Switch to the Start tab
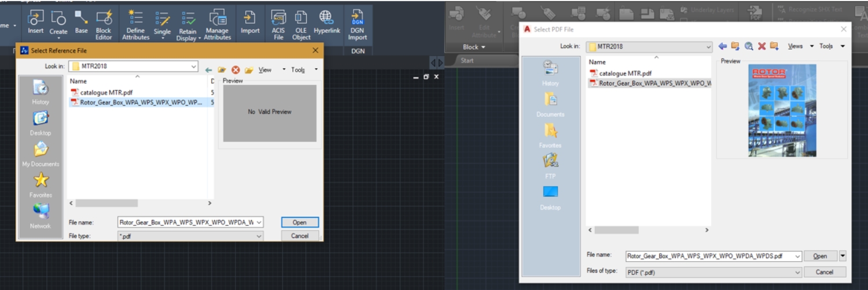This screenshot has height=290, width=868. [467, 60]
